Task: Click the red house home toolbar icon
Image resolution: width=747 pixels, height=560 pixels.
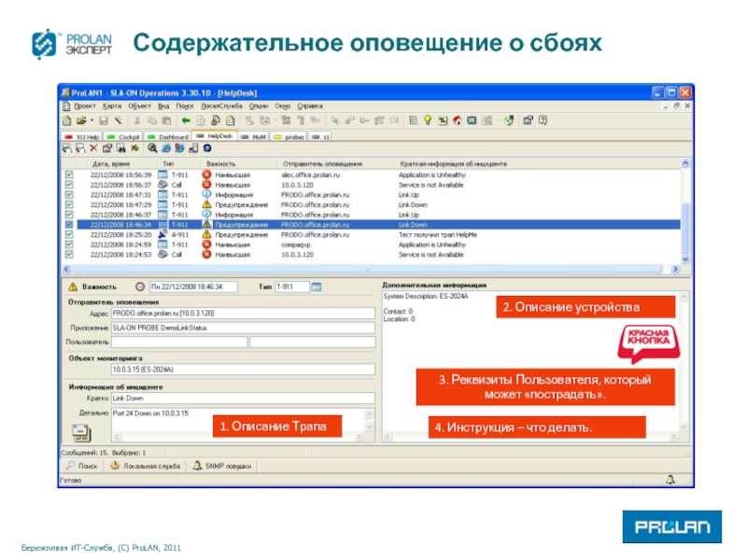Action: (458, 120)
